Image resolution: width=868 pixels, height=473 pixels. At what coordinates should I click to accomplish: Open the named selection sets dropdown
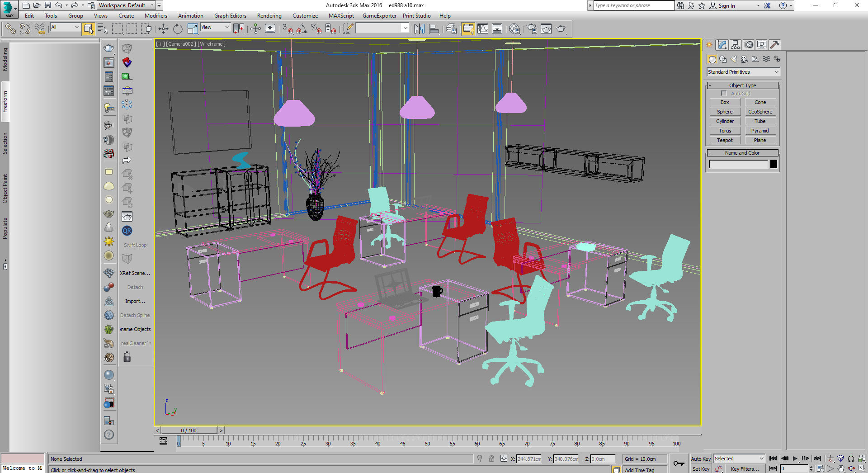coord(382,28)
